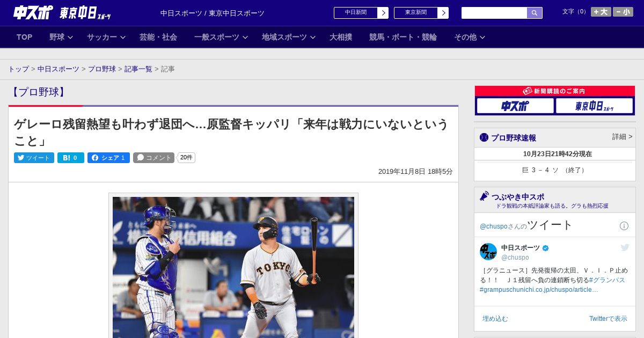The height and width of the screenshot is (338, 644).
Task: Click the Facebook シェア button
Action: pyautogui.click(x=108, y=158)
